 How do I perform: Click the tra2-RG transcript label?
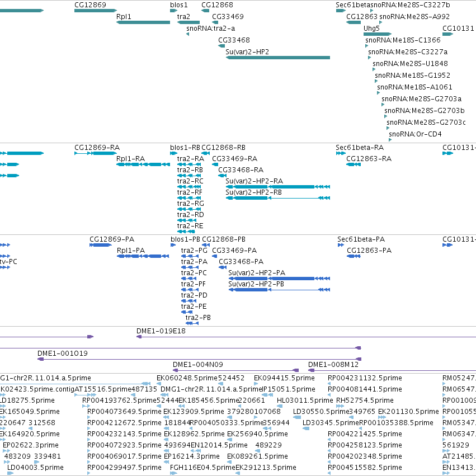[x=191, y=204]
